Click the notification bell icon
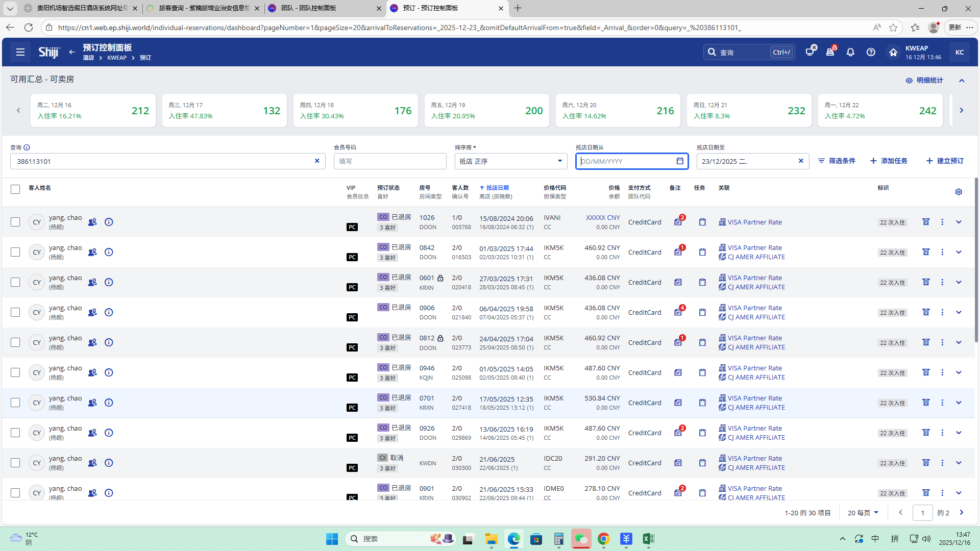Screen dimensions: 980x551 (850, 52)
